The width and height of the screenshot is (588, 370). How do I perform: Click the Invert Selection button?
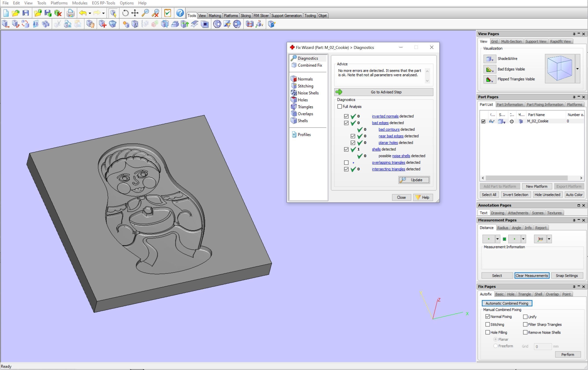coord(515,195)
